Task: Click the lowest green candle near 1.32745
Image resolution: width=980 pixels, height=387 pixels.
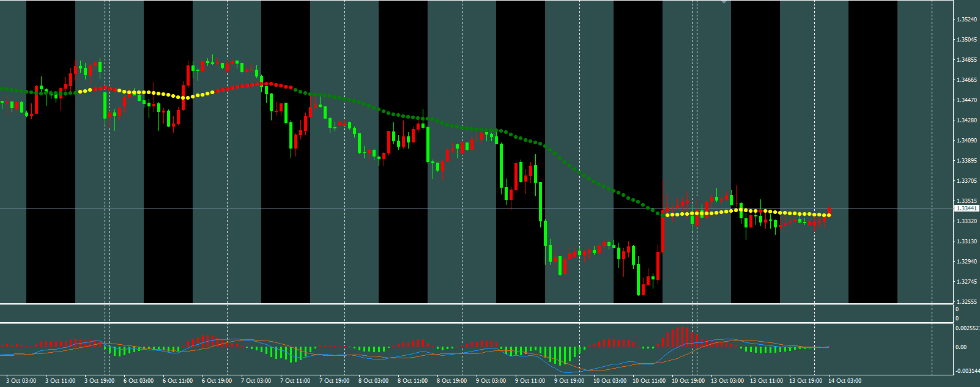Action: [639, 280]
